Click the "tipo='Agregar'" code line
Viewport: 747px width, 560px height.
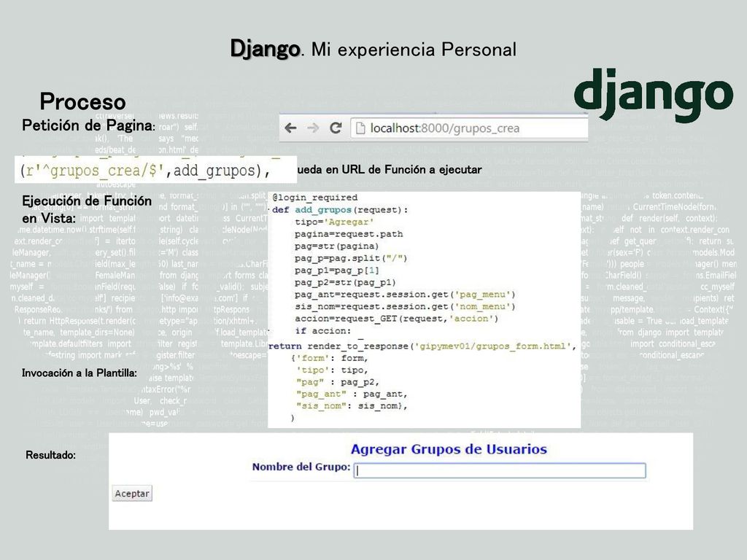[334, 222]
